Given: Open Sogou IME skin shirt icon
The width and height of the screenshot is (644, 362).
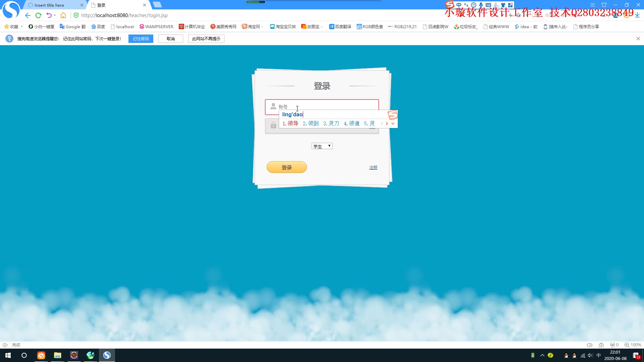Looking at the screenshot, I should (x=503, y=5).
